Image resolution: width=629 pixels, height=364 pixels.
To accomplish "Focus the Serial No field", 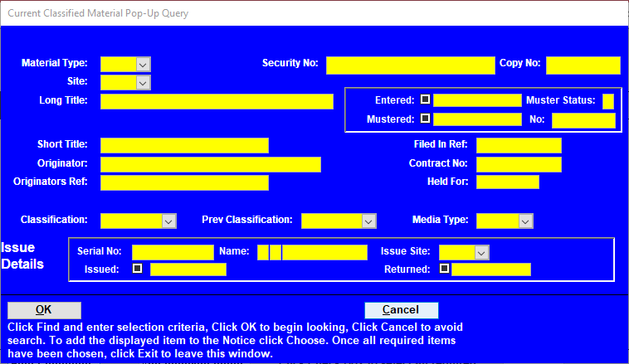I will (173, 252).
